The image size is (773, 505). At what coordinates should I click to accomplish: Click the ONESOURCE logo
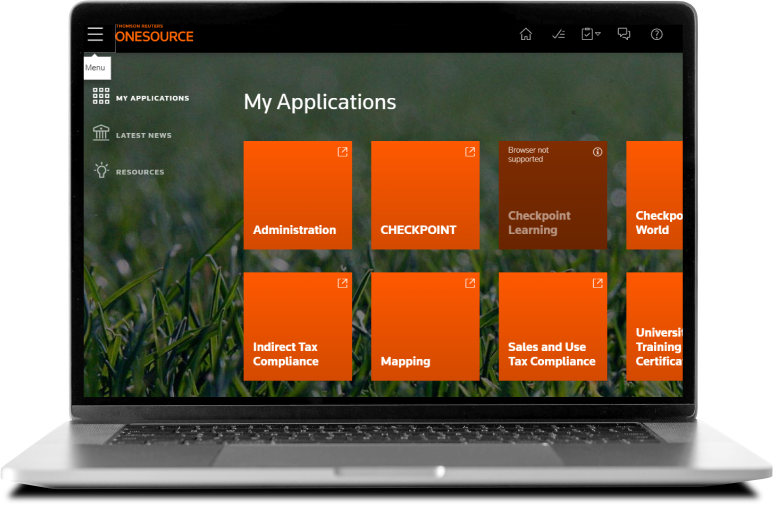(154, 35)
